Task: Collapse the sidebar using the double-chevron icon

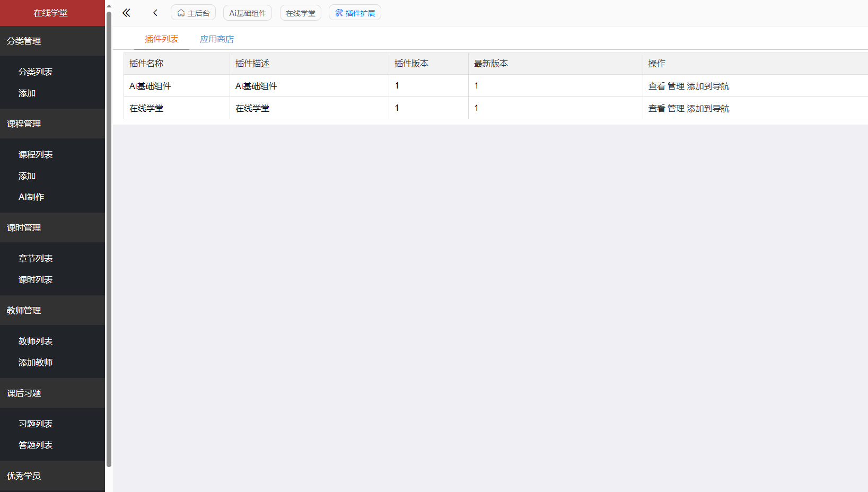Action: coord(126,12)
